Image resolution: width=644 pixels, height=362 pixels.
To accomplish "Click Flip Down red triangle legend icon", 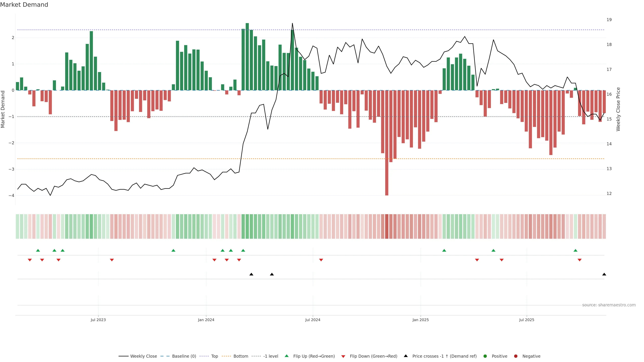I will pyautogui.click(x=343, y=356).
